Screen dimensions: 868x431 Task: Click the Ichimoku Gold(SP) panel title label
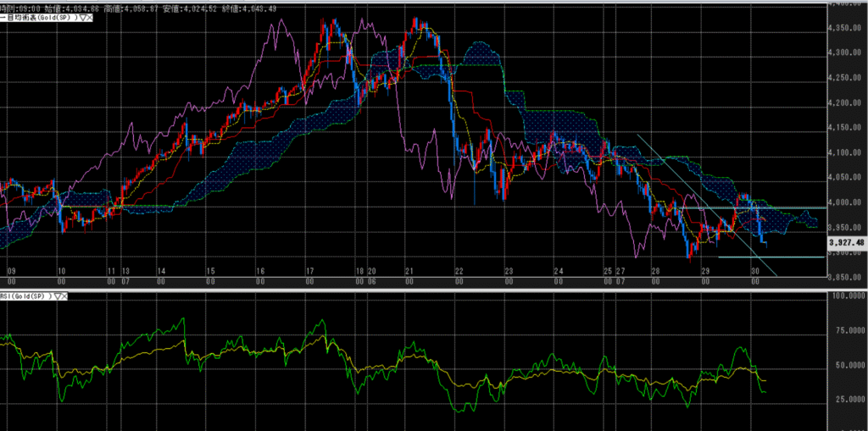tap(41, 16)
